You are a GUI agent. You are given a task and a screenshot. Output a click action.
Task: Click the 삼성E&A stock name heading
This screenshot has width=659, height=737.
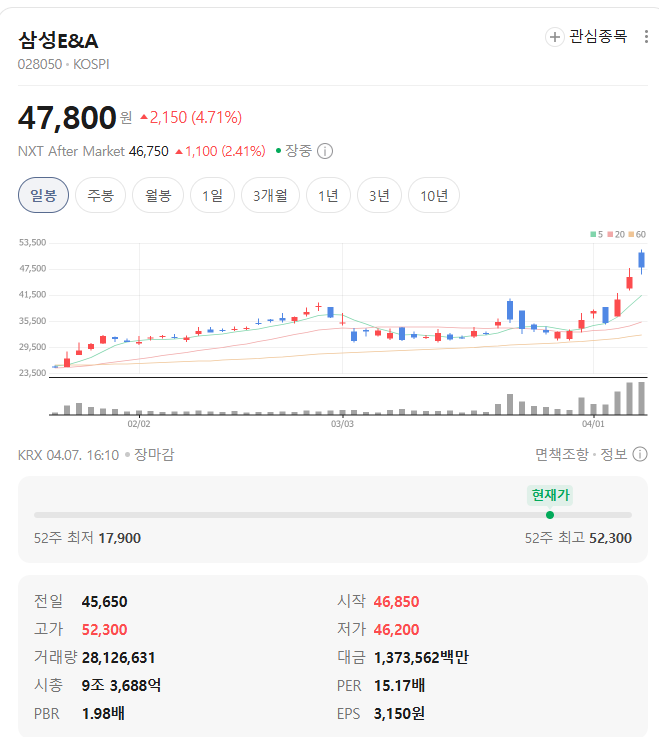[58, 40]
